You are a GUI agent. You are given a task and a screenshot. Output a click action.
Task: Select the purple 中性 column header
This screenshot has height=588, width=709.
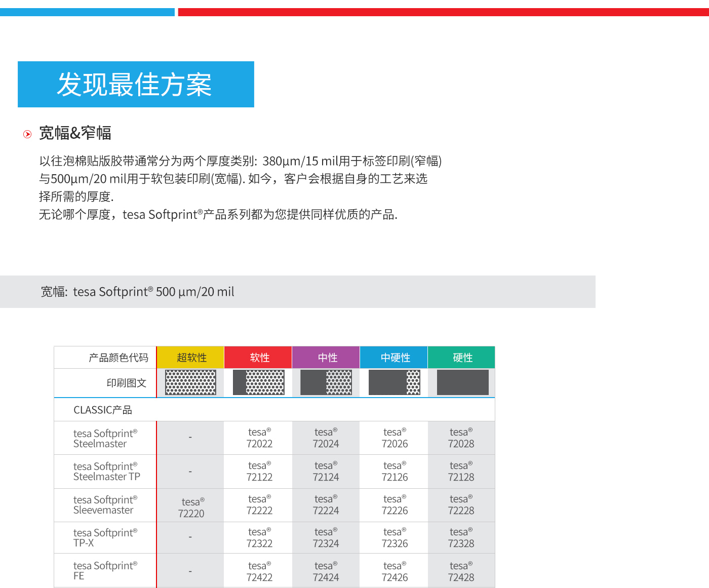tap(326, 358)
